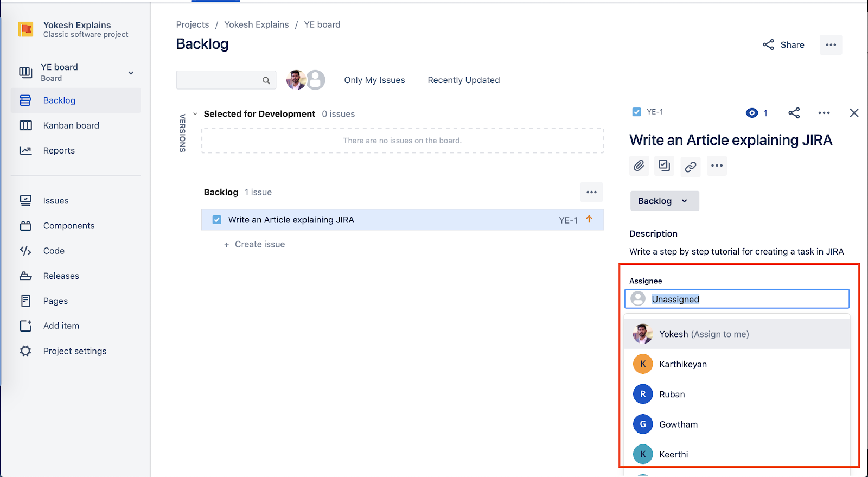Click the Reports chart icon
The image size is (868, 477).
[25, 150]
